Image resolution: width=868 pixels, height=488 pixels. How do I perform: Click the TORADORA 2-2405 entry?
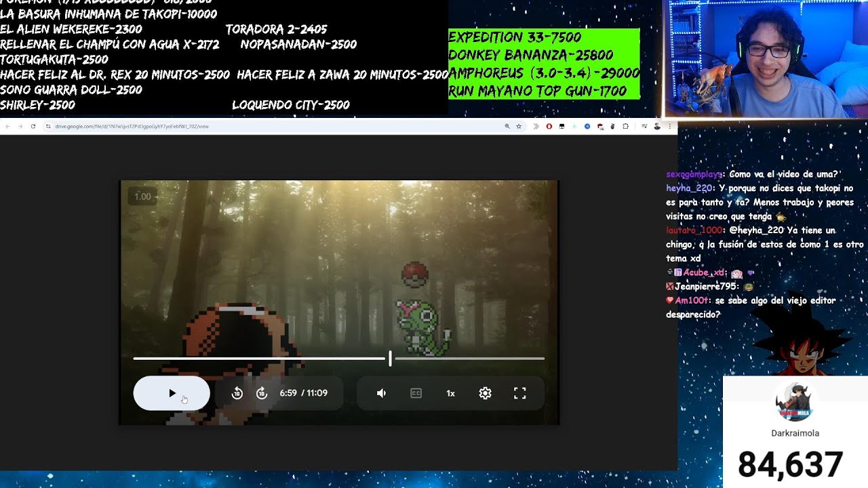276,29
